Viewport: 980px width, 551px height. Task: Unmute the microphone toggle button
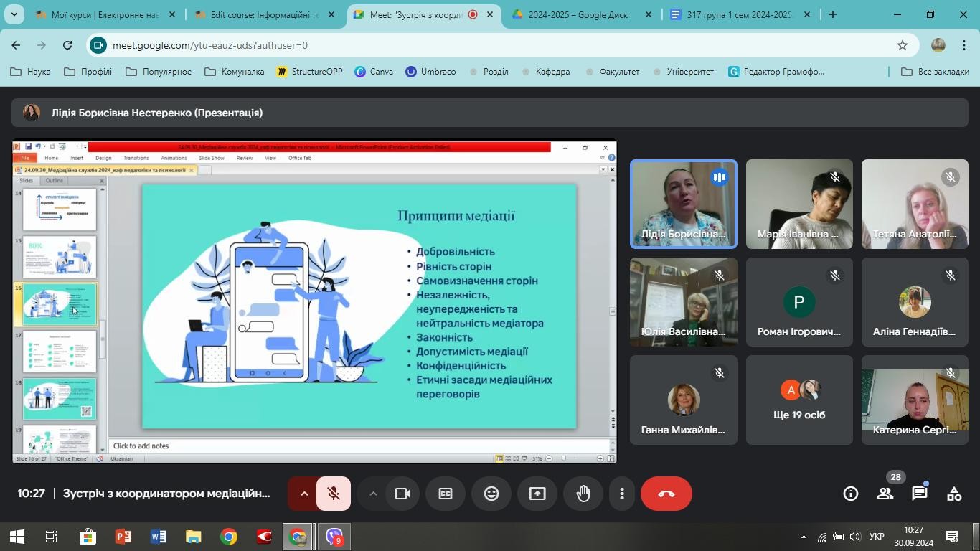(334, 494)
